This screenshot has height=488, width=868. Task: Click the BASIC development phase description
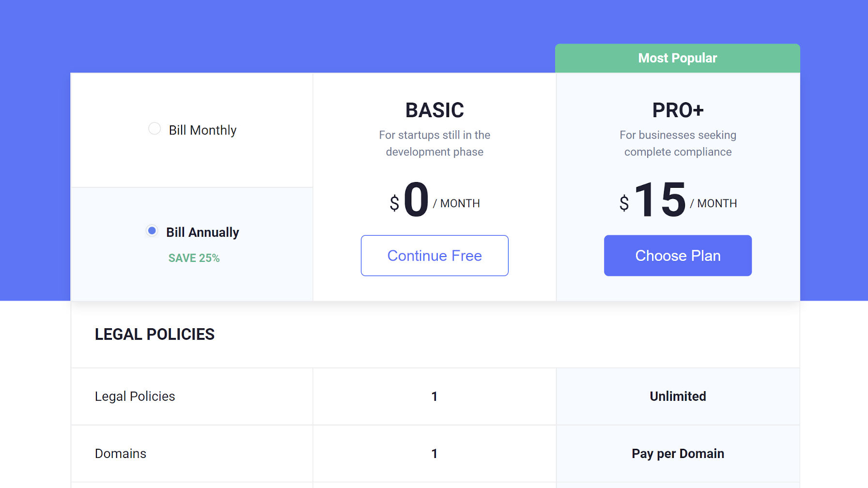coord(434,143)
